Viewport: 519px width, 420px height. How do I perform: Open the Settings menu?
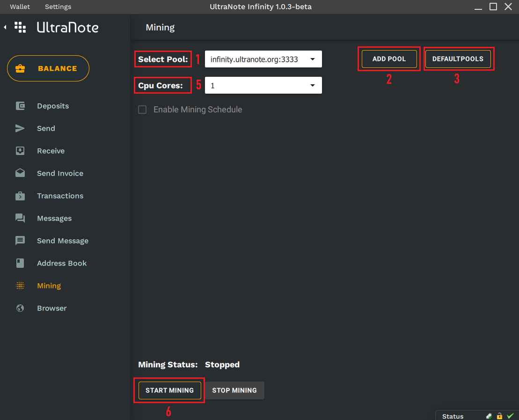click(58, 7)
